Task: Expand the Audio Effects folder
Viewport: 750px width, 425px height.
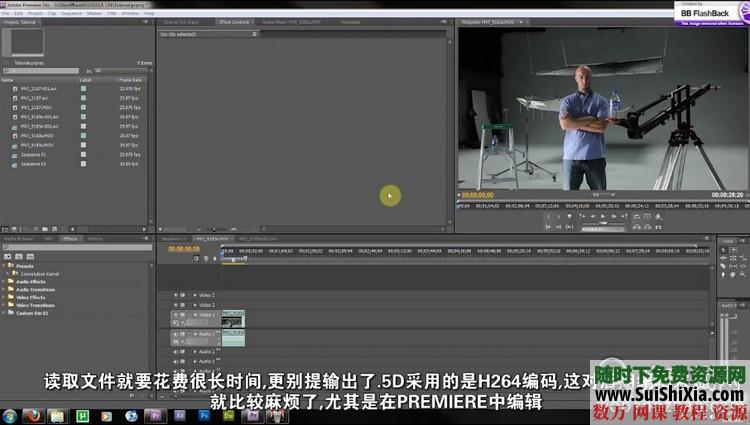Action: coord(4,282)
